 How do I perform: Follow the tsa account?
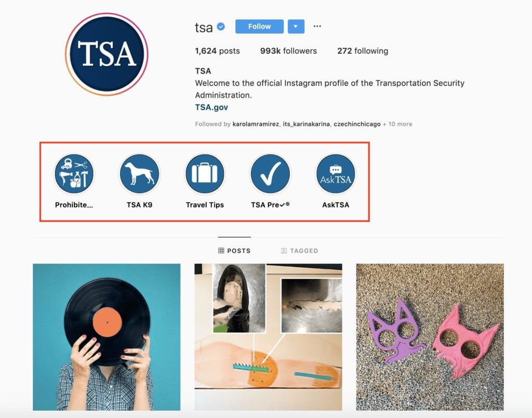pos(260,27)
